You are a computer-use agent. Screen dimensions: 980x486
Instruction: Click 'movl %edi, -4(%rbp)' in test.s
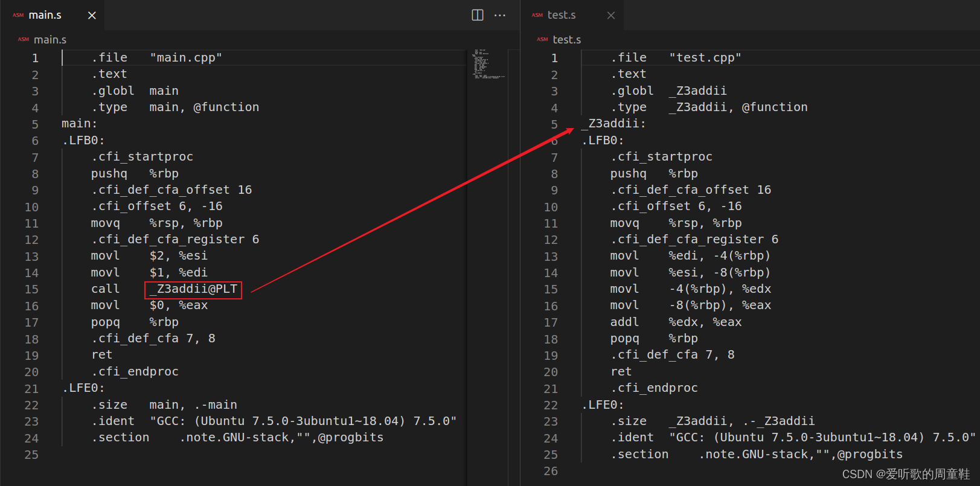(691, 255)
